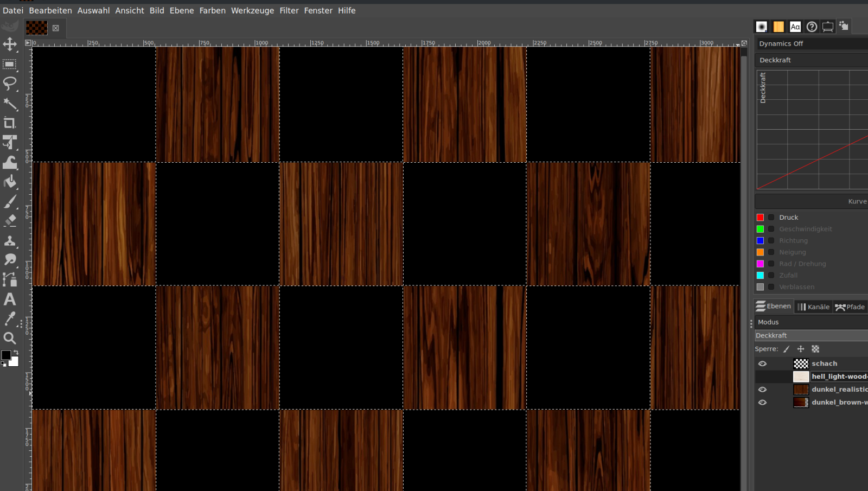This screenshot has height=491, width=868.
Task: Open the Farben menu
Action: click(x=212, y=10)
